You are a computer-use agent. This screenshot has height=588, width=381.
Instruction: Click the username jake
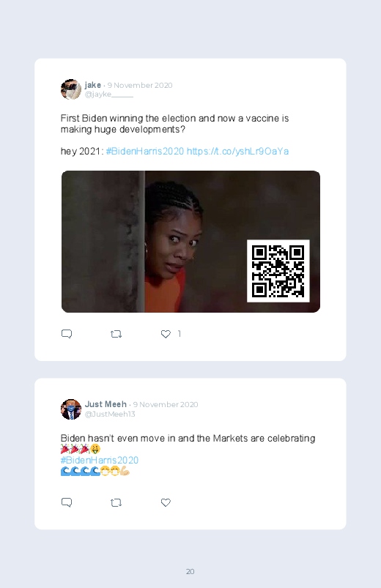[x=93, y=85]
